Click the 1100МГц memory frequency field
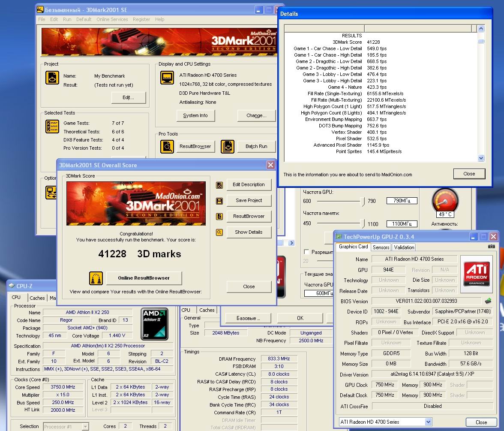This screenshot has width=504, height=431. (x=402, y=224)
